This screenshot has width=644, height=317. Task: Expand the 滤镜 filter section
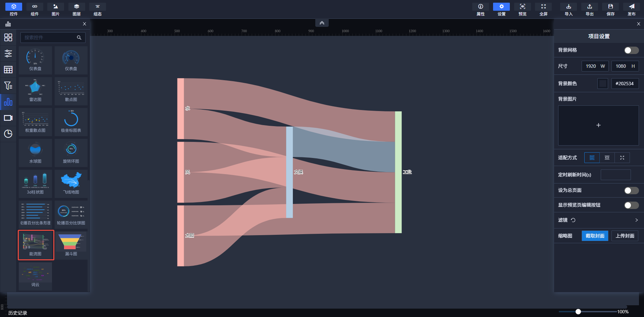pos(636,220)
